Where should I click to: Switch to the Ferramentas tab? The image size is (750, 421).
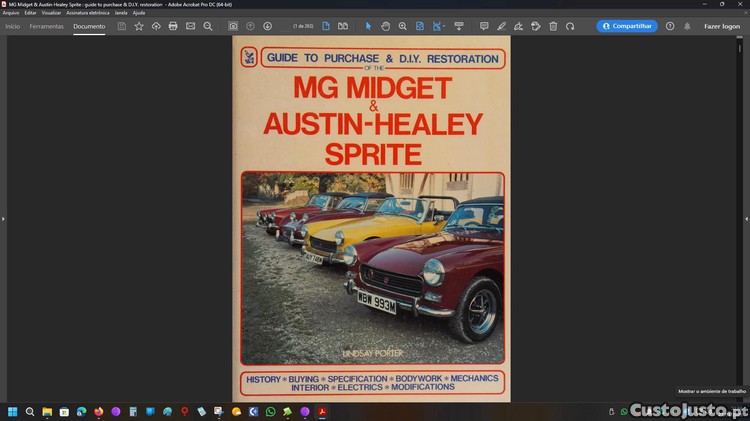46,26
